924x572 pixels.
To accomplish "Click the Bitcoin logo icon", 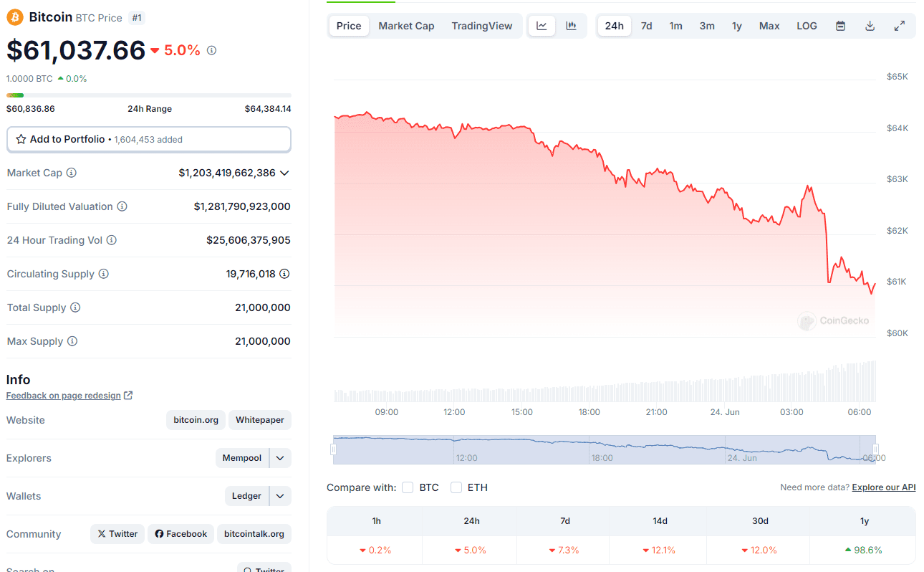I will click(14, 17).
